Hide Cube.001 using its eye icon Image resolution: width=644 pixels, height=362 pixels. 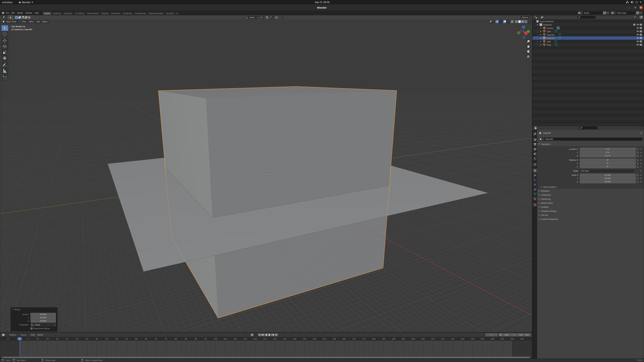pyautogui.click(x=637, y=35)
